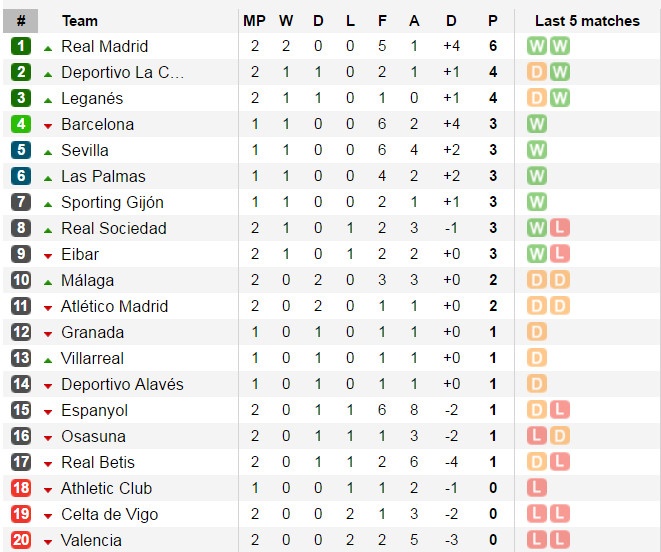661x552 pixels.
Task: Click Real Sociedad's loss result badge
Action: click(x=559, y=228)
